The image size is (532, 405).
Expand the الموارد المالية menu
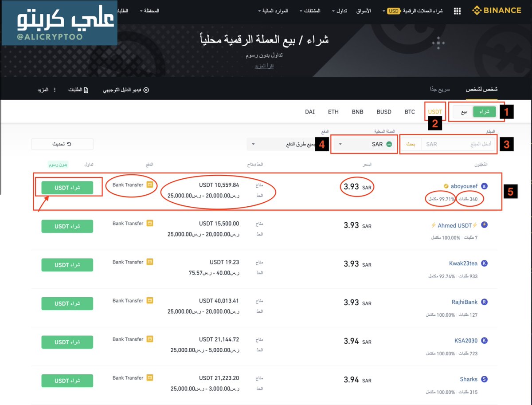point(273,11)
